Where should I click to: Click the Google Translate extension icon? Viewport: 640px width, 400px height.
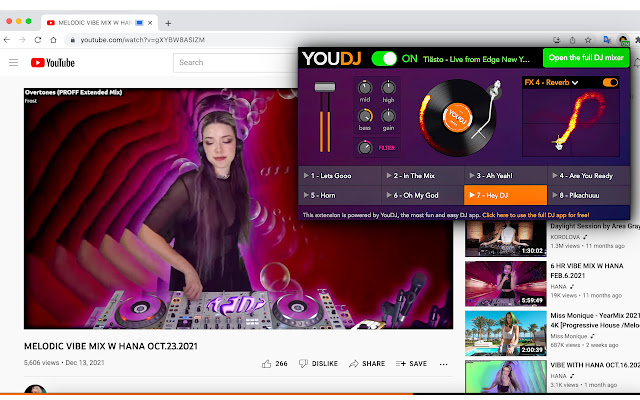tap(607, 40)
